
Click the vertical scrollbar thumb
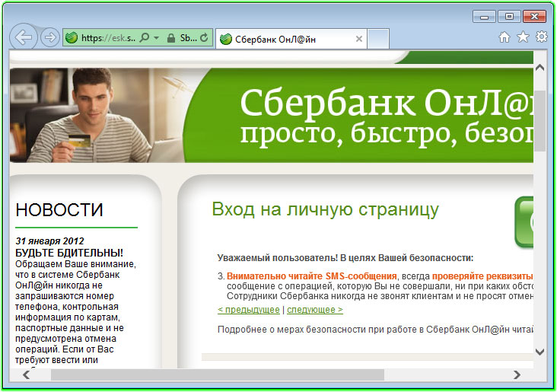pos(540,121)
